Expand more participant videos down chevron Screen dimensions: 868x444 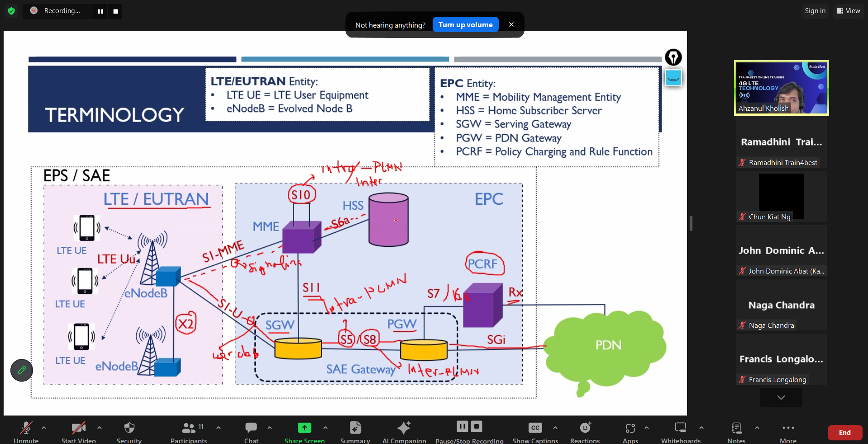coord(781,397)
